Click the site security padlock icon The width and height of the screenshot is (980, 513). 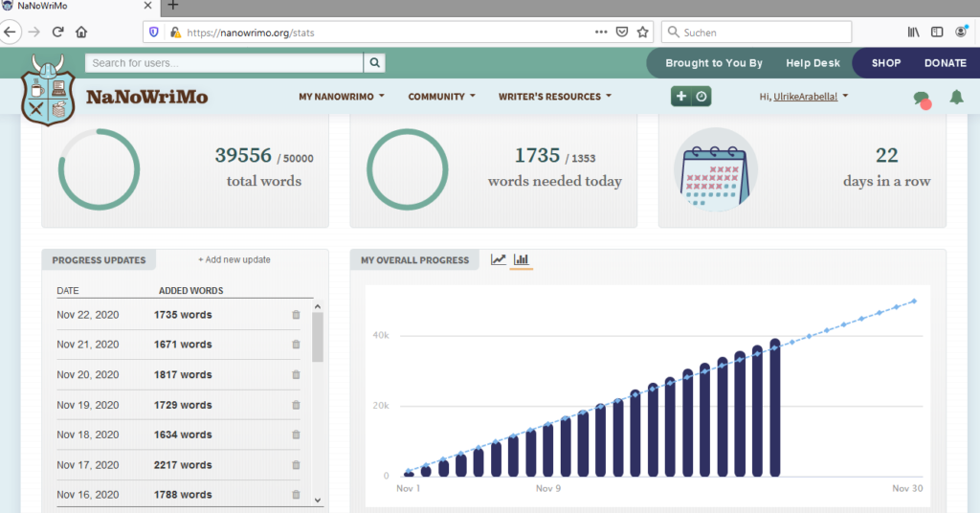175,32
